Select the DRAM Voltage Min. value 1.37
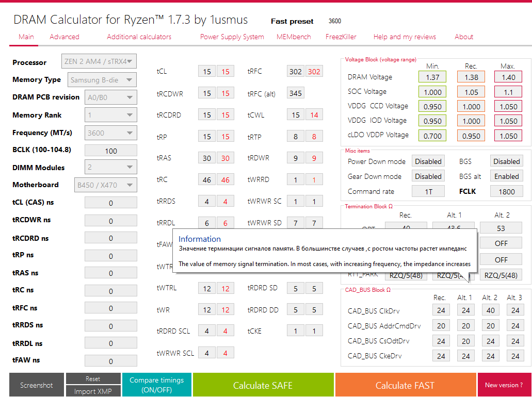 (432, 77)
